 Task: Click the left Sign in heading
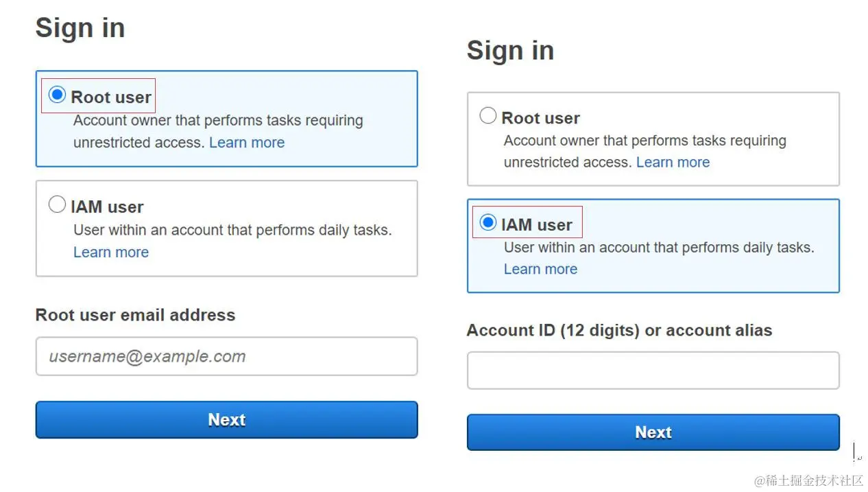pyautogui.click(x=80, y=27)
